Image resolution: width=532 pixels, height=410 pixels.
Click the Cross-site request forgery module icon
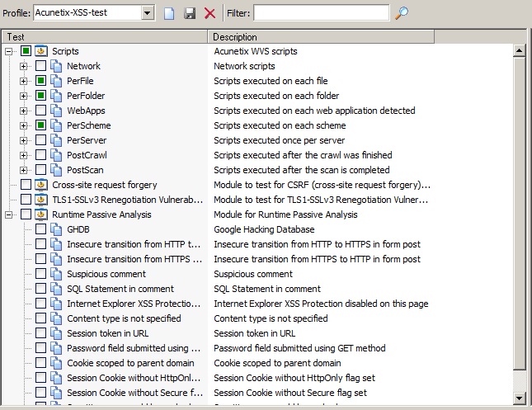(x=41, y=185)
